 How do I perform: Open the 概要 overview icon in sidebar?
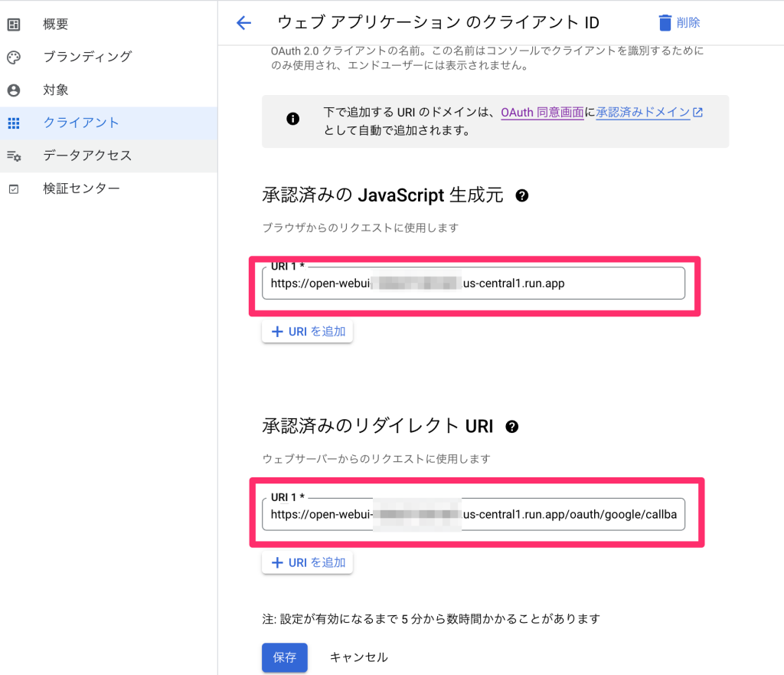(x=14, y=24)
